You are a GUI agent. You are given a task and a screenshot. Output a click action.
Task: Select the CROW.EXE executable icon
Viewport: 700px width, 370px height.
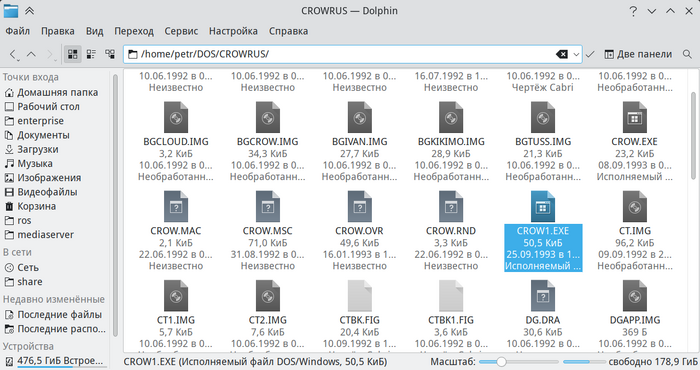(635, 118)
